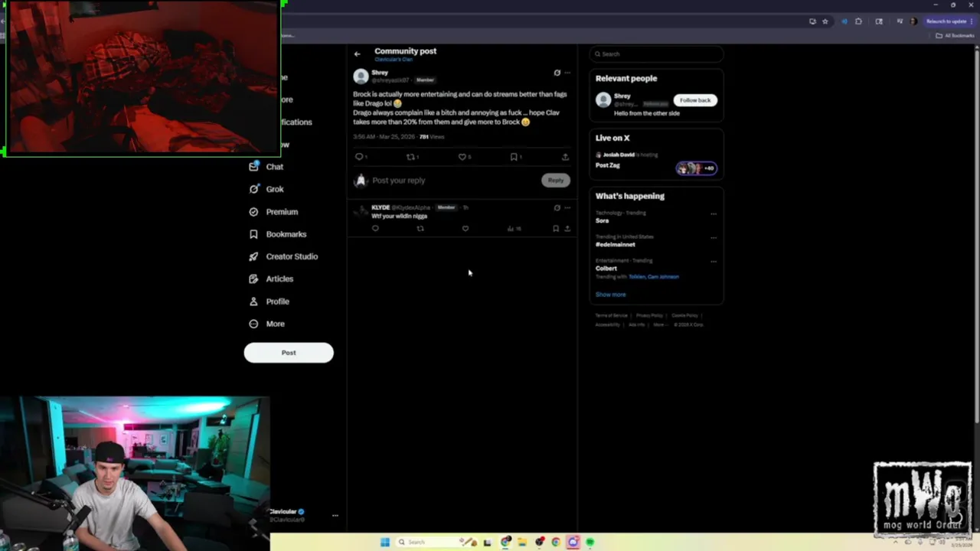980x551 pixels.
Task: Like KLYDE's comment
Action: [465, 228]
